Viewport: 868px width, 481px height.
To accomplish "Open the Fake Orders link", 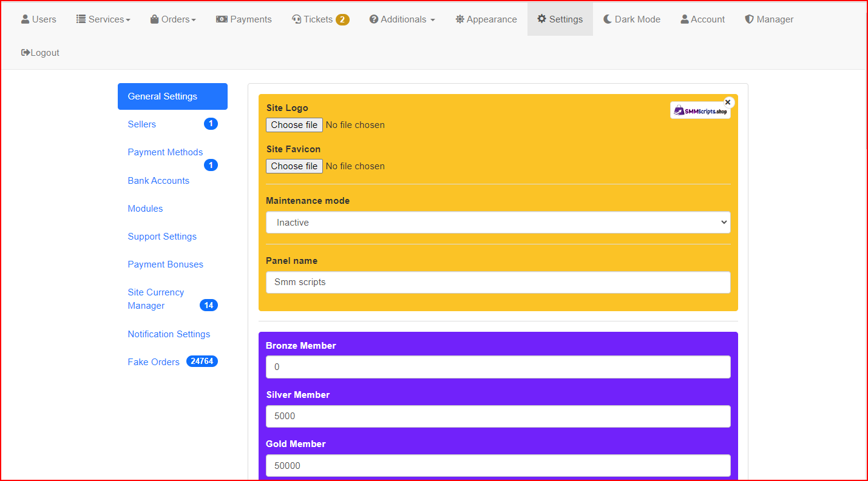I will [154, 362].
